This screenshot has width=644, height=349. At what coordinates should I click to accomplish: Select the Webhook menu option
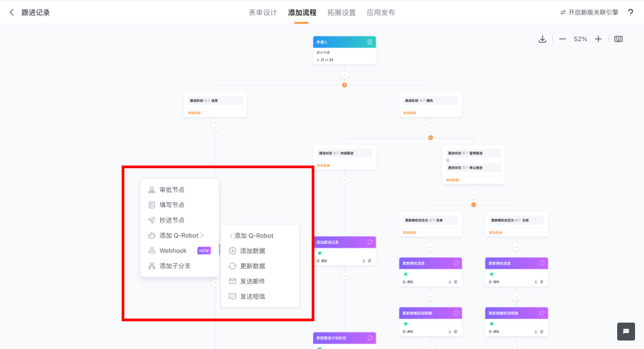(173, 251)
